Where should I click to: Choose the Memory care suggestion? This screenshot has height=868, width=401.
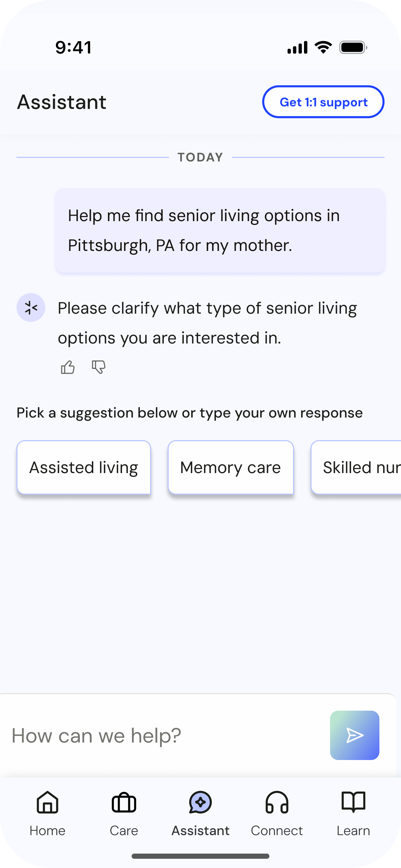(x=231, y=467)
